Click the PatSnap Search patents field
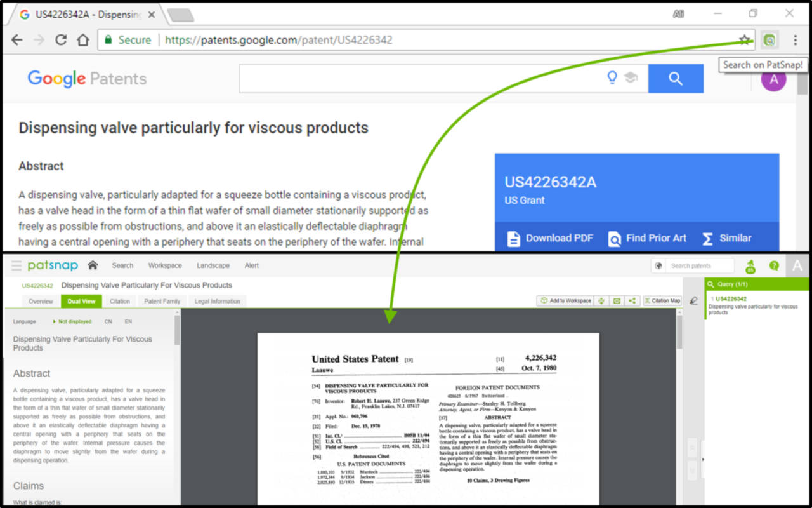This screenshot has height=508, width=812. [700, 266]
